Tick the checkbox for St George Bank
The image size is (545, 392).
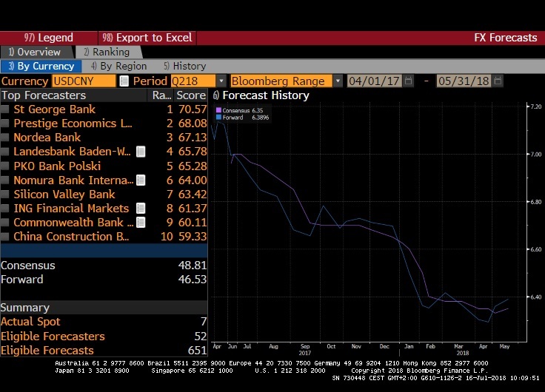[x=6, y=109]
